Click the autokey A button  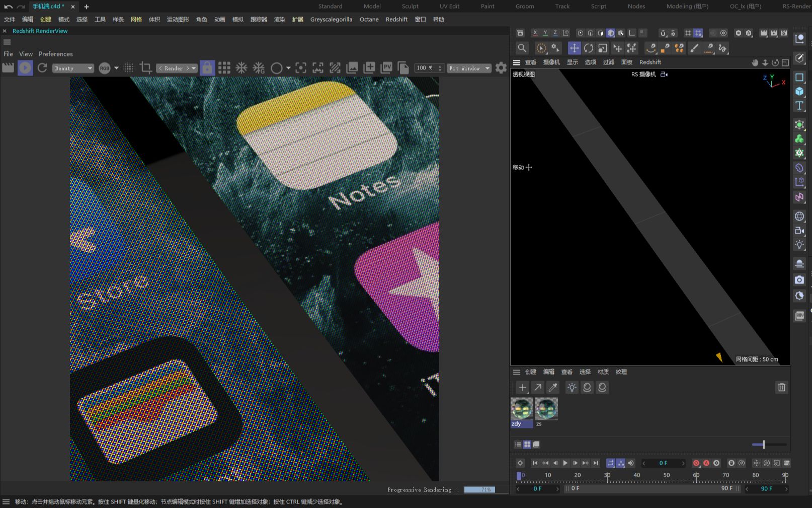(706, 463)
